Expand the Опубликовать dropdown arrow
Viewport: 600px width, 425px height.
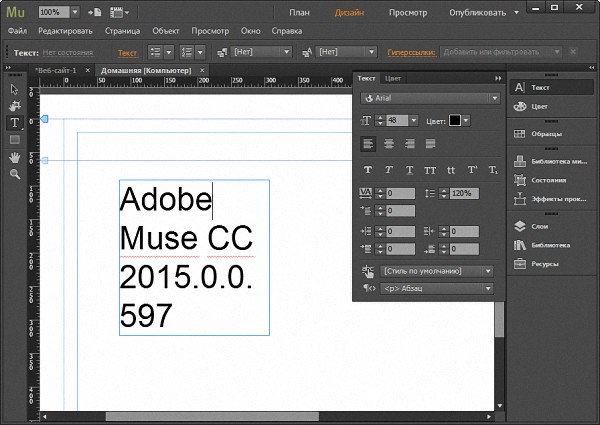(x=516, y=13)
